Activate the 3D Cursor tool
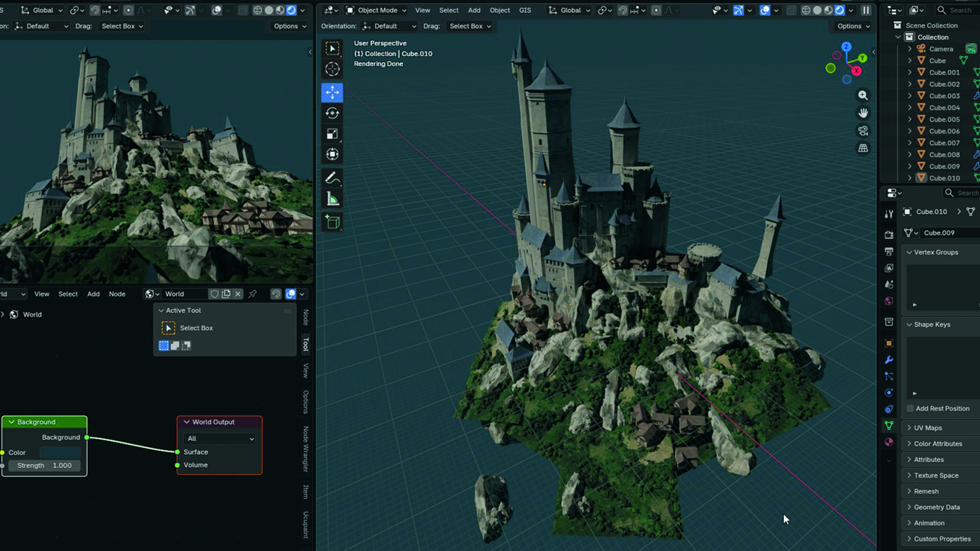The image size is (980, 551). [x=332, y=69]
